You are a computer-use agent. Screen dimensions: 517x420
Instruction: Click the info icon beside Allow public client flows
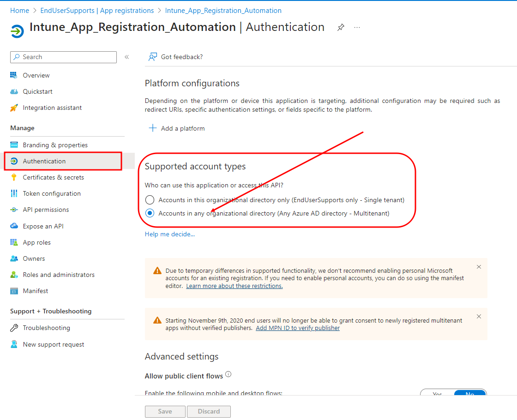click(228, 374)
